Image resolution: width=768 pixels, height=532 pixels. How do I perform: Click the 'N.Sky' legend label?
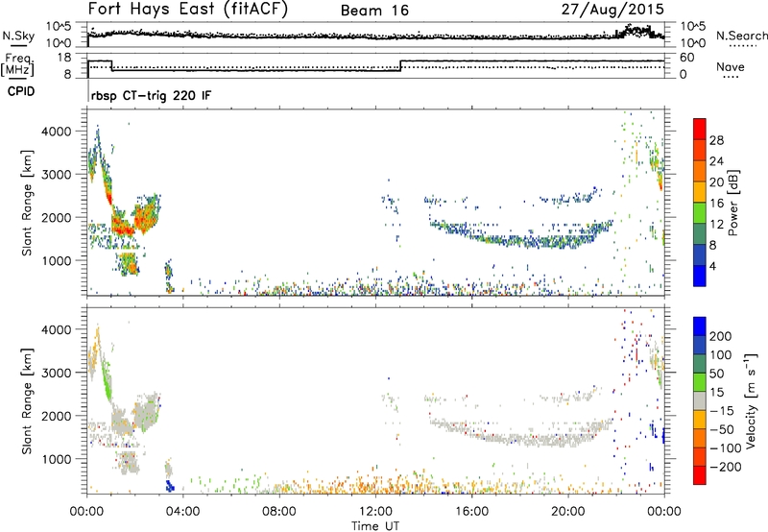tap(18, 36)
